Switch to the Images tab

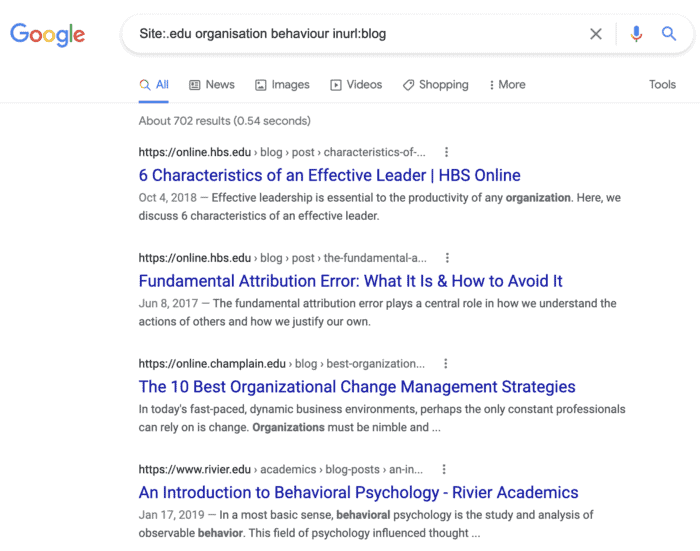pos(282,85)
